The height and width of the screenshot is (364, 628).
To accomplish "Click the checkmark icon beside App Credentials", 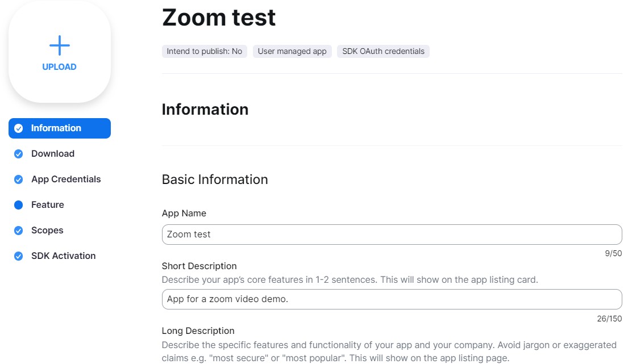I will [x=18, y=179].
